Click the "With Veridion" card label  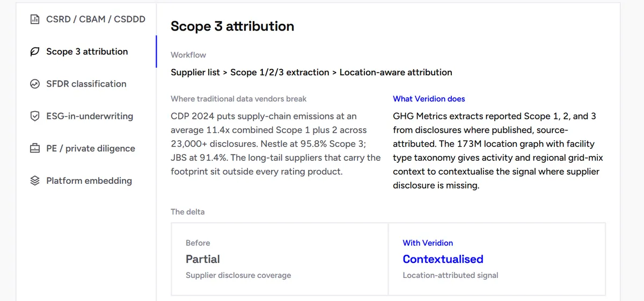coord(428,243)
